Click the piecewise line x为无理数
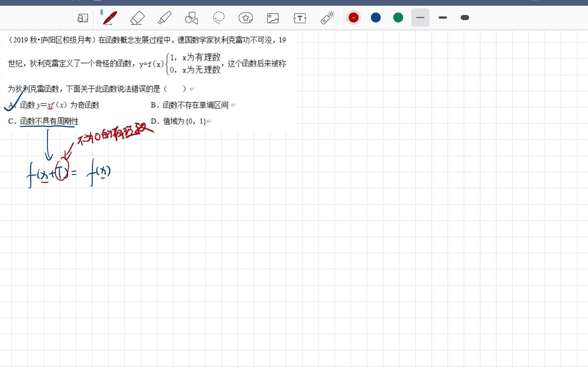Screen dimensions: 588x368 (x=202, y=70)
